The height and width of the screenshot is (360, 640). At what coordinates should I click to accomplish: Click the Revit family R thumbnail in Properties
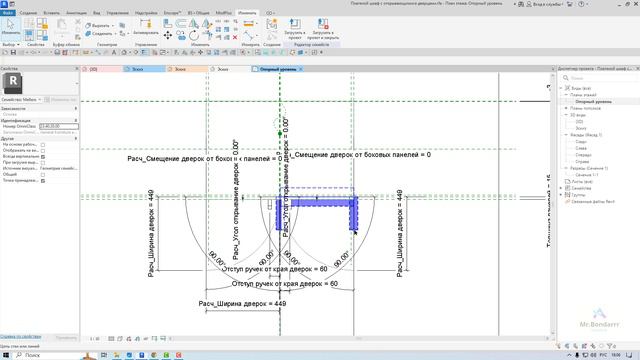pyautogui.click(x=13, y=83)
